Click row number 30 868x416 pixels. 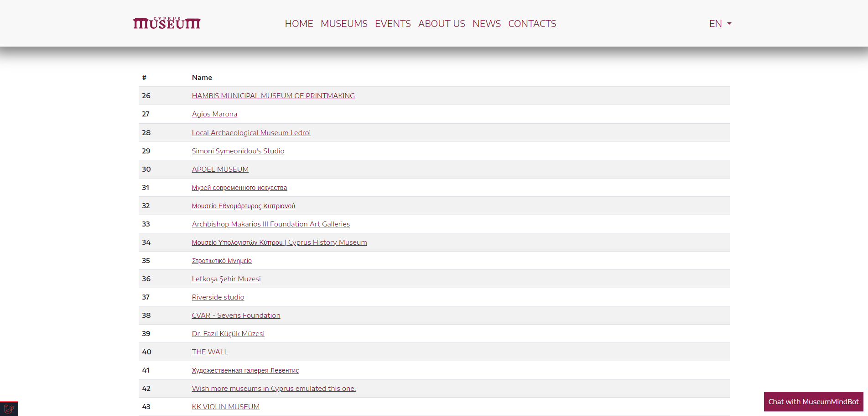pos(146,169)
